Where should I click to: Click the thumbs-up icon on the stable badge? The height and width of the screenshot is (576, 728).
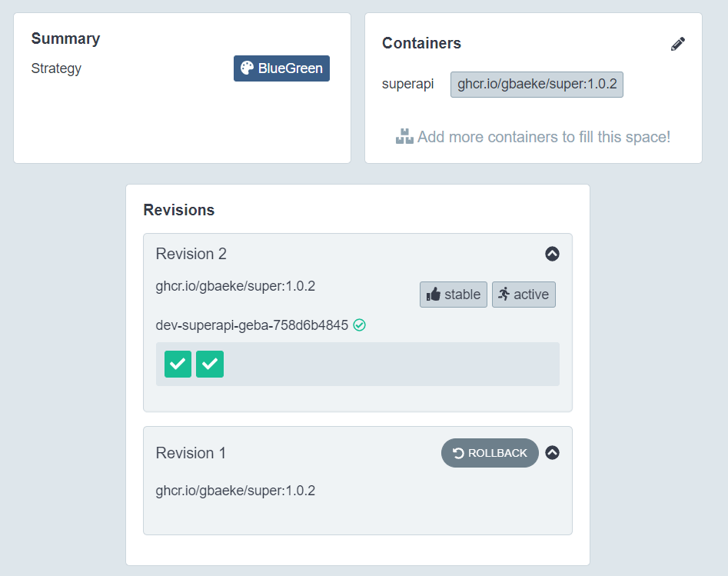[434, 295]
